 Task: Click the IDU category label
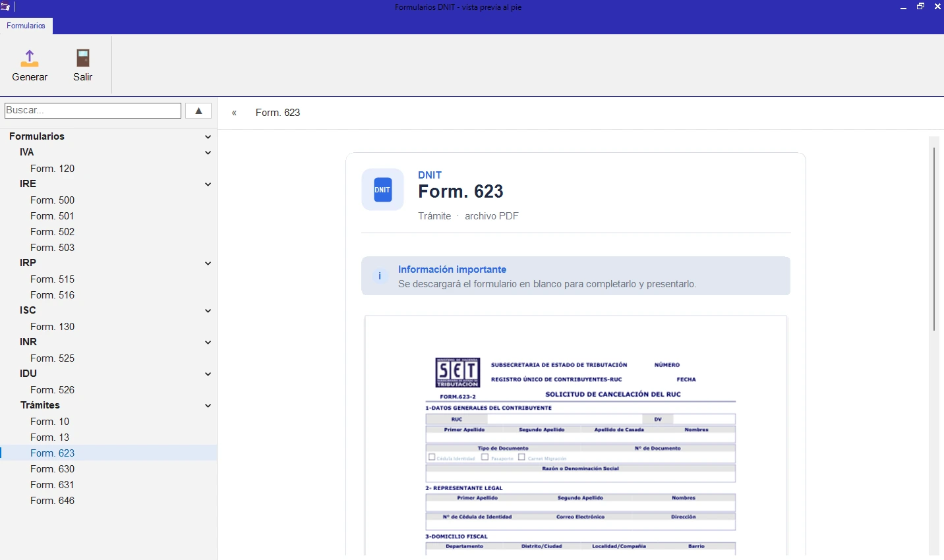[28, 374]
